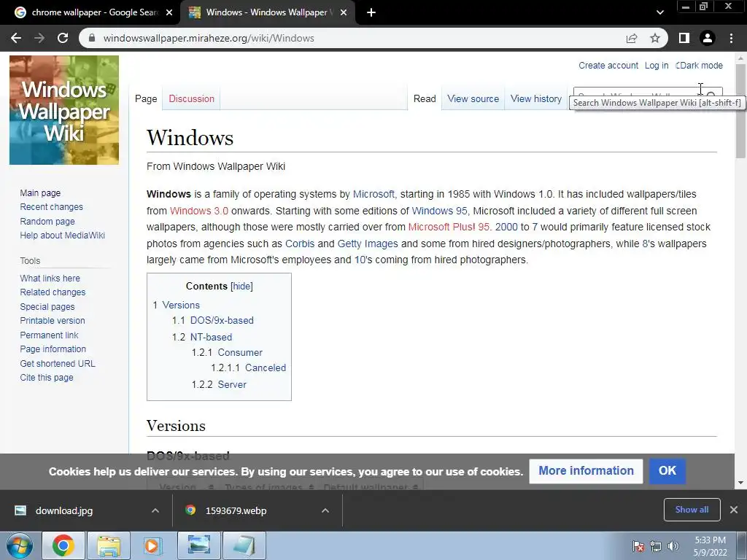Click Permanent link in Tools
Viewport: 747px width, 560px height.
[x=49, y=335]
